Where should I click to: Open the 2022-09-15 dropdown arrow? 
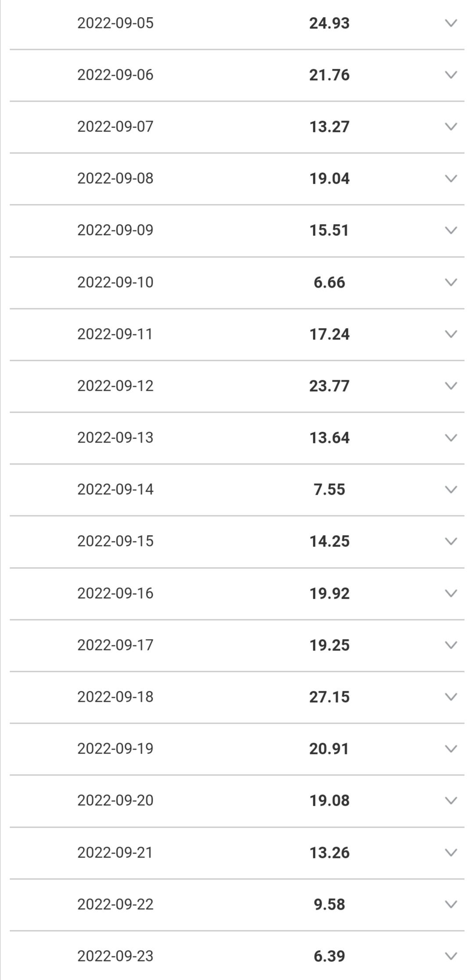pos(451,541)
